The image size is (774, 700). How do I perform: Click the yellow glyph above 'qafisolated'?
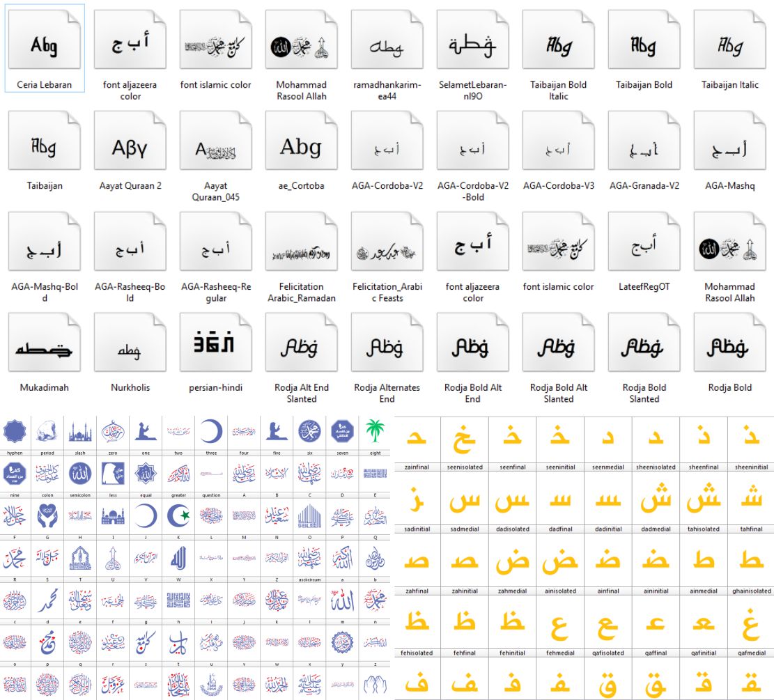[x=607, y=628]
